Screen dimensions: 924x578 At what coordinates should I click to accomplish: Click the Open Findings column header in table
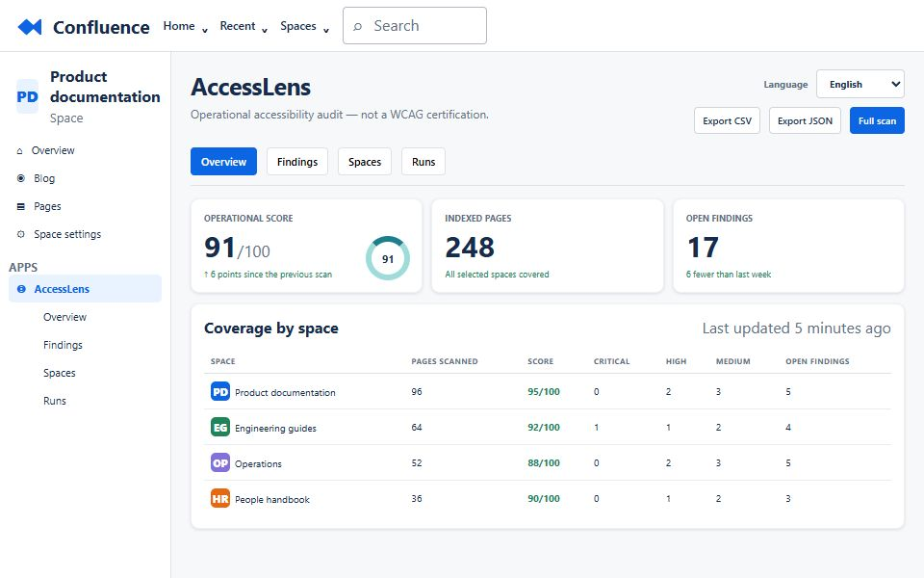click(817, 361)
